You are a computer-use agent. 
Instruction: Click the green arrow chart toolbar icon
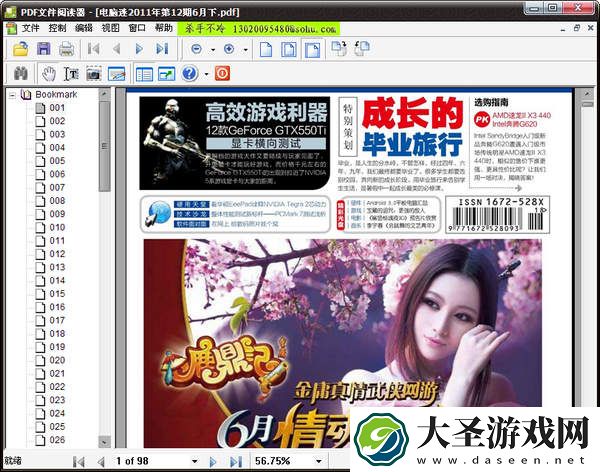coord(166,73)
